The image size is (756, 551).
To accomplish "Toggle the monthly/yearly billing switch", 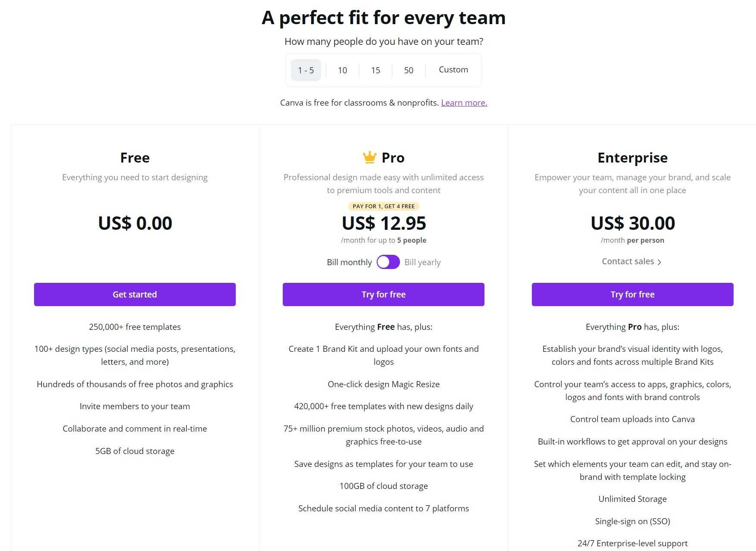I will click(x=388, y=262).
